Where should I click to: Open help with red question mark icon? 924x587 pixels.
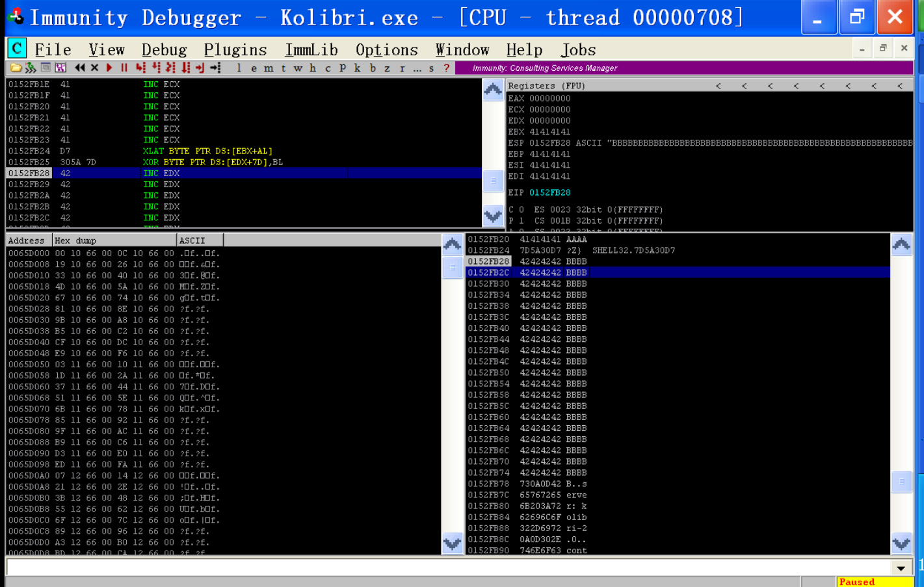[446, 68]
